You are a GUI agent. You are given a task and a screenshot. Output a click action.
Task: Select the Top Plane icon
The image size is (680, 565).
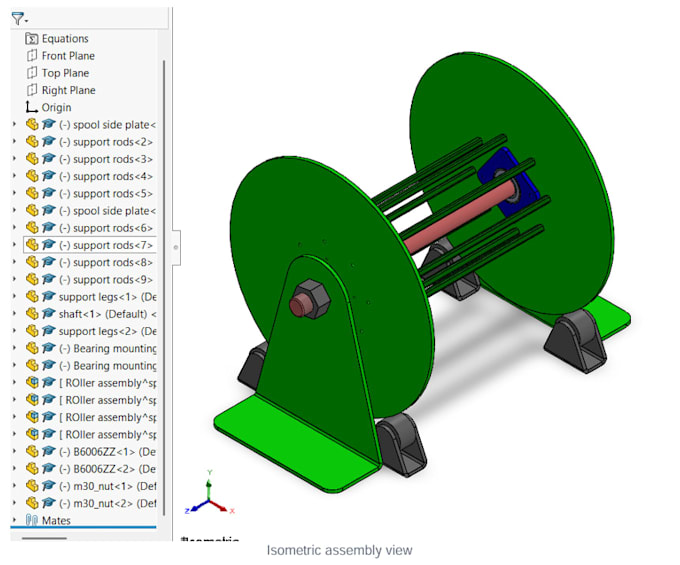coord(32,73)
